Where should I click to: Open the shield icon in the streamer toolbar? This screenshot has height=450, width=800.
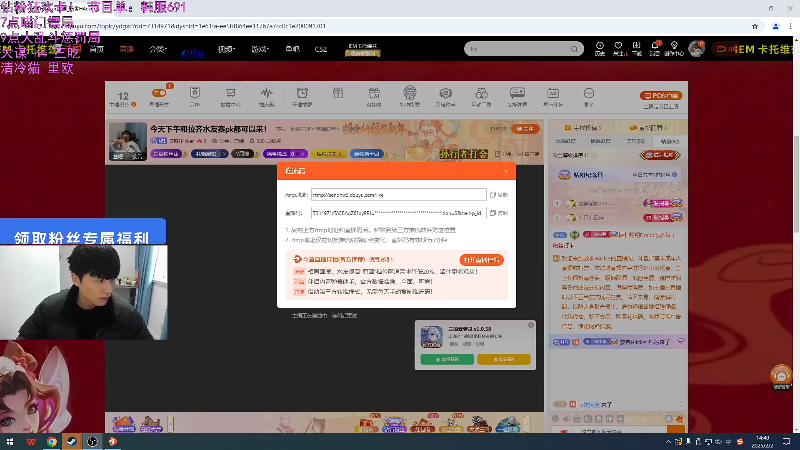[x=194, y=93]
